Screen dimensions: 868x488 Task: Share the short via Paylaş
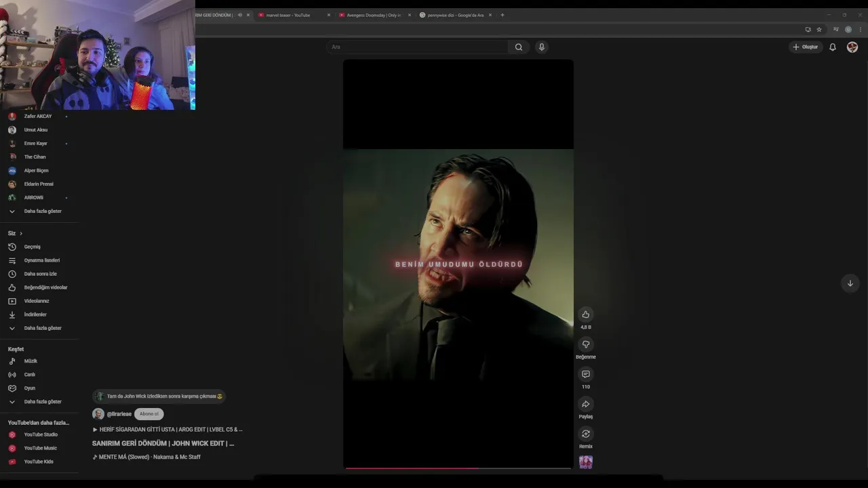(x=586, y=404)
